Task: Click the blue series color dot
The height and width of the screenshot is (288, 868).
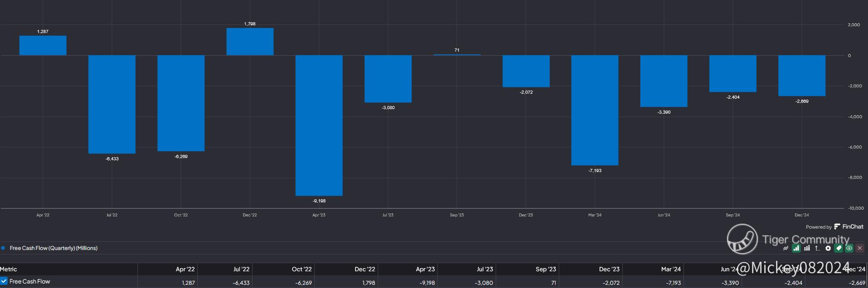Action: [x=3, y=248]
